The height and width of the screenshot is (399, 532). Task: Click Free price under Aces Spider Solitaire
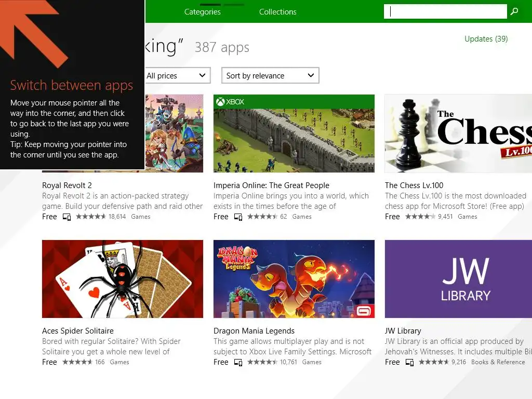point(49,362)
